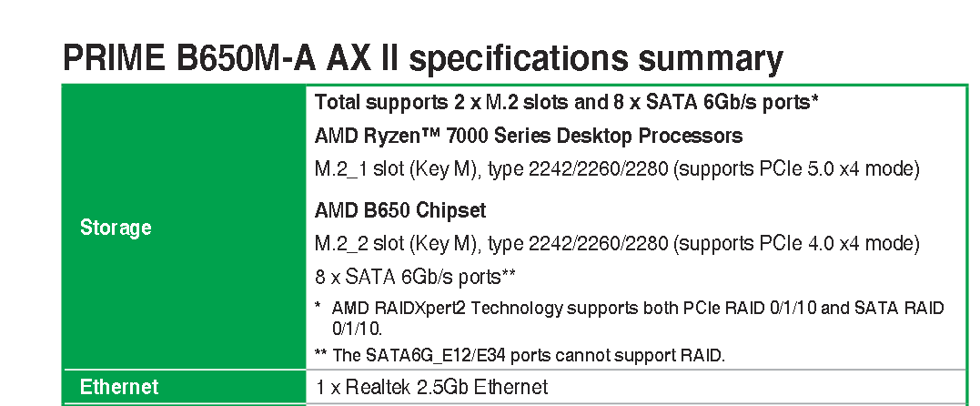Select the Ethernet row header

(184, 387)
